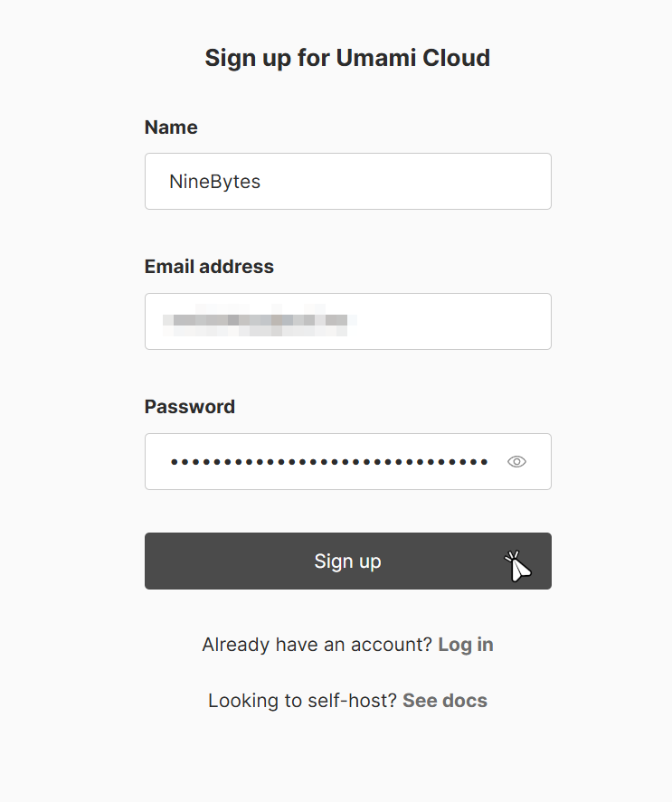Click the Name input field
Image resolution: width=672 pixels, height=802 pixels.
click(x=347, y=182)
